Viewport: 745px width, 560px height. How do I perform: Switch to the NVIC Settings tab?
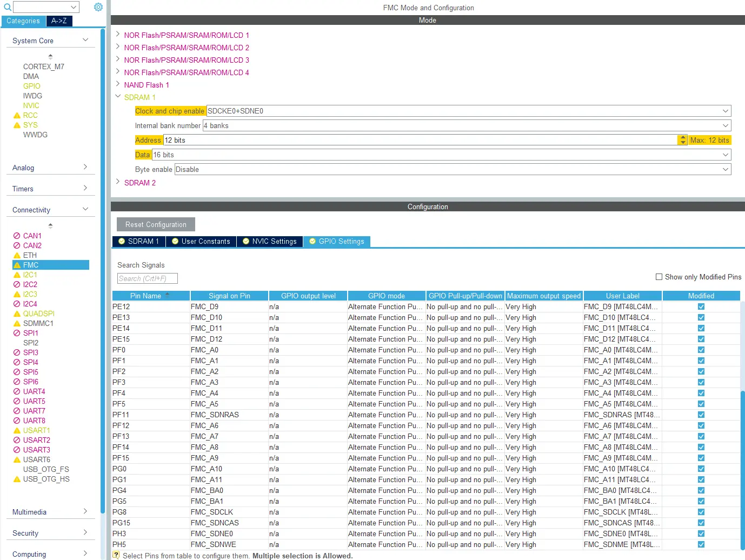[x=269, y=242]
